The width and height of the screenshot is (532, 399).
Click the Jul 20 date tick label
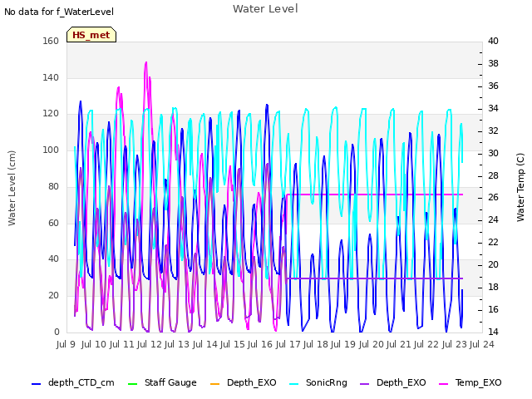tap(371, 344)
